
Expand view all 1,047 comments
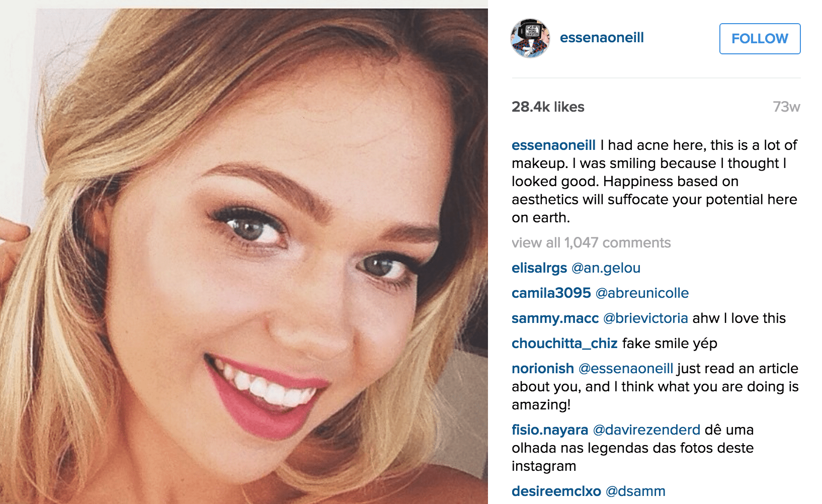pos(591,243)
